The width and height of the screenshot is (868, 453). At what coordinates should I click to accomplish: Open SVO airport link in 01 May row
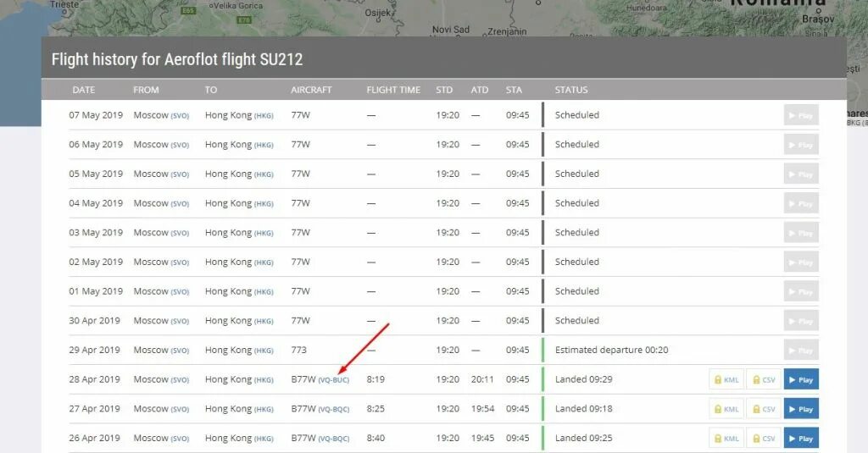(x=180, y=292)
